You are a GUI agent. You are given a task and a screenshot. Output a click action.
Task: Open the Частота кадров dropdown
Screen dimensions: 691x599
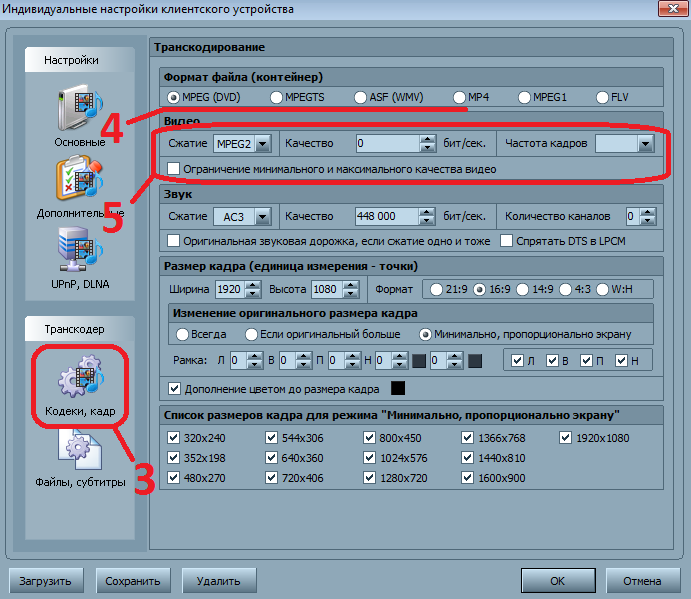(x=645, y=144)
